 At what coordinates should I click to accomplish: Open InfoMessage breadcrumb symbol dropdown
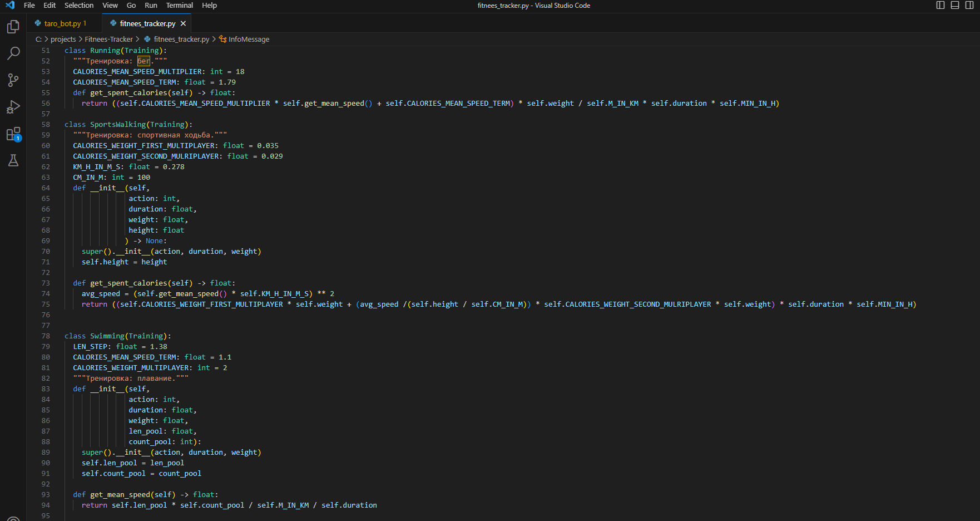pyautogui.click(x=249, y=39)
